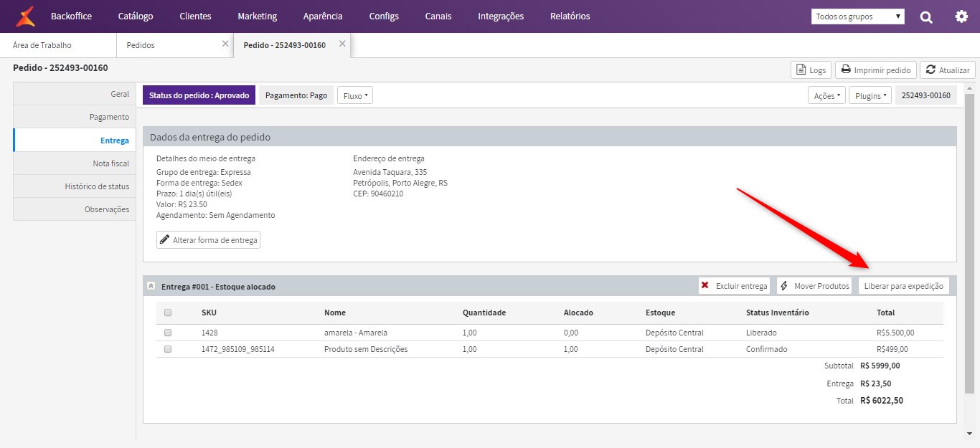Open Configs menu
Viewport: 980px width, 448px height.
click(384, 16)
